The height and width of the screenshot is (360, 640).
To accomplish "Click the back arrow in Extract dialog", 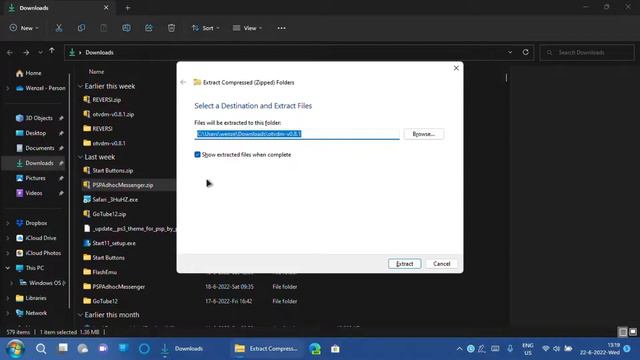I will [183, 82].
